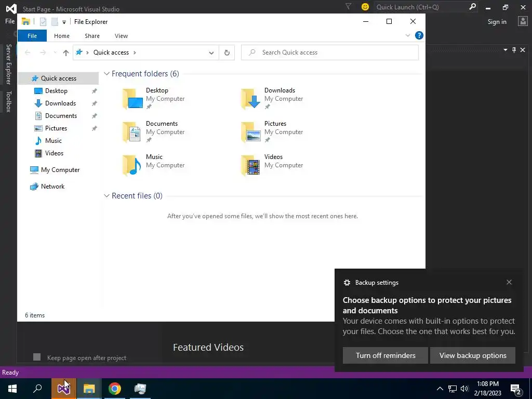Screen dimensions: 532x399
Task: Click the Forward navigation arrow
Action: [x=43, y=52]
